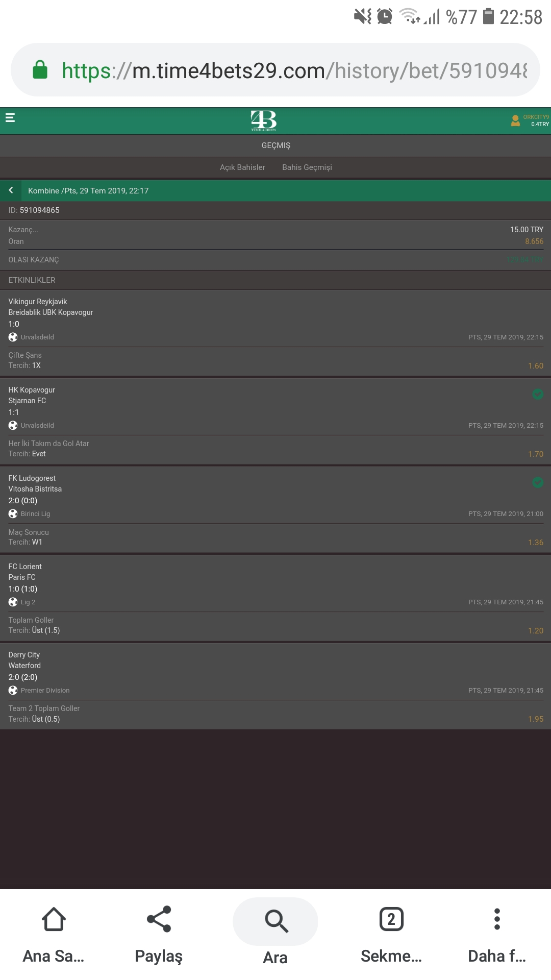Screen dimensions: 551x980
Task: Open the Sekmeler tabs counter
Action: click(391, 919)
